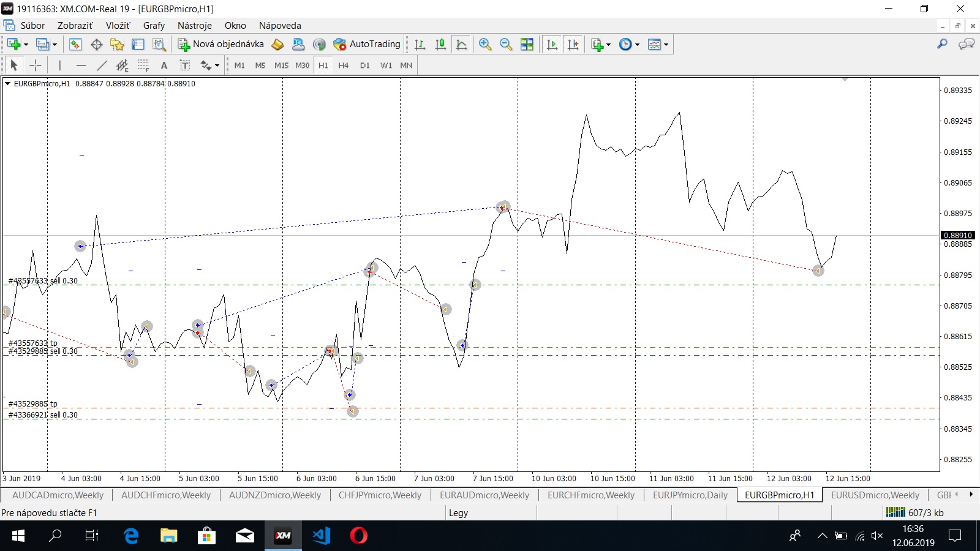
Task: Open Opera browser from taskbar
Action: point(358,536)
